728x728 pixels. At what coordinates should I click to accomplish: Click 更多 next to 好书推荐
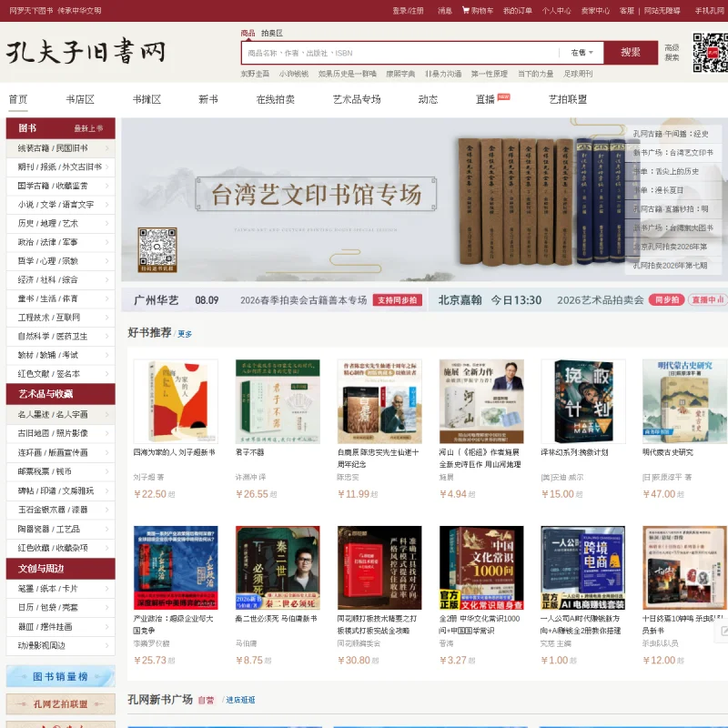pyautogui.click(x=185, y=334)
